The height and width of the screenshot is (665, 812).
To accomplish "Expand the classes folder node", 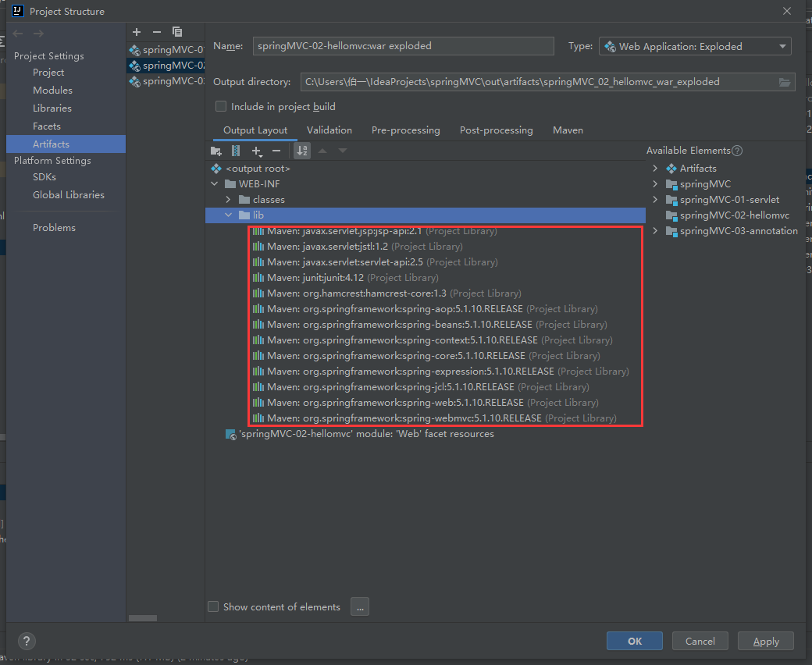I will pos(228,199).
